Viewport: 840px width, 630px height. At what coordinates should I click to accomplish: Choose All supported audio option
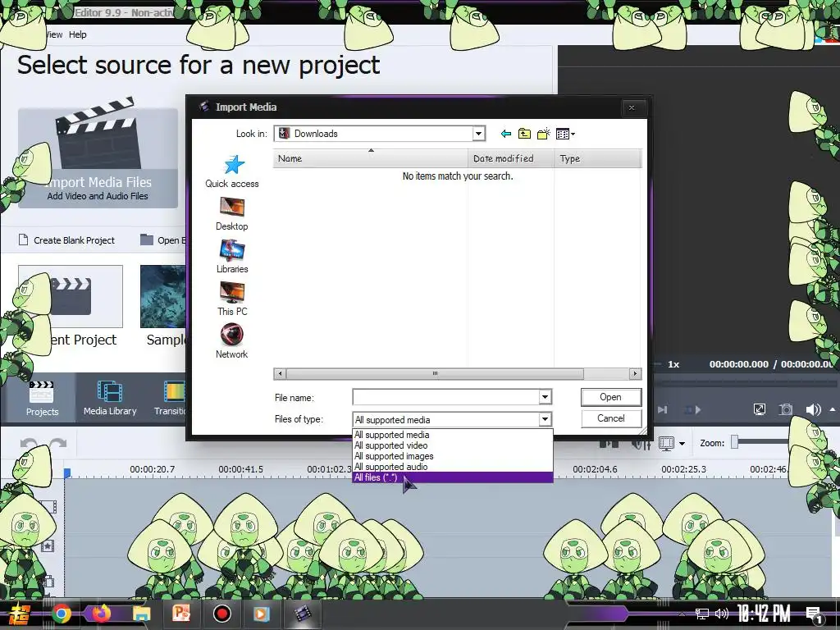click(x=453, y=467)
